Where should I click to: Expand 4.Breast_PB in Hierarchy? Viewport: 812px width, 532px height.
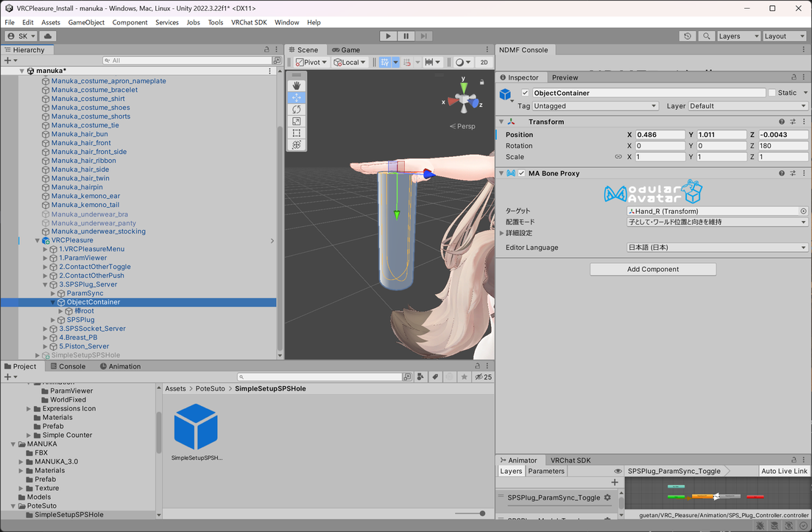pos(45,337)
